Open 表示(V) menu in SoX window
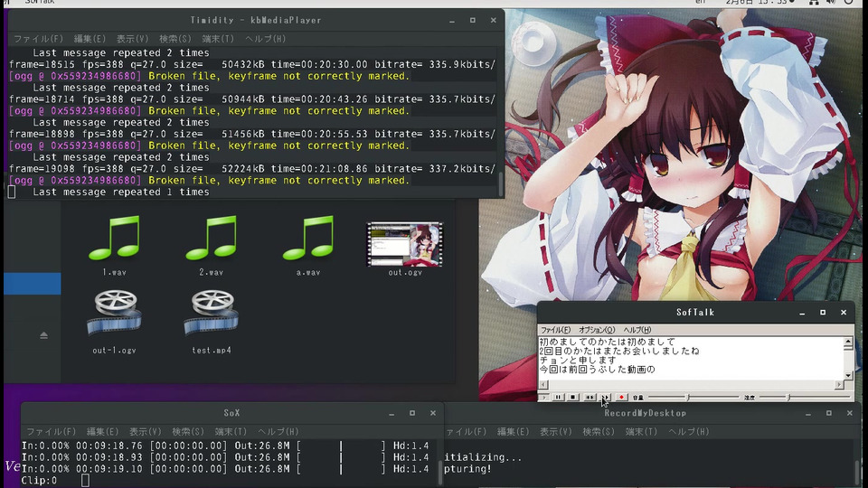Viewport: 868px width, 488px height. click(145, 432)
